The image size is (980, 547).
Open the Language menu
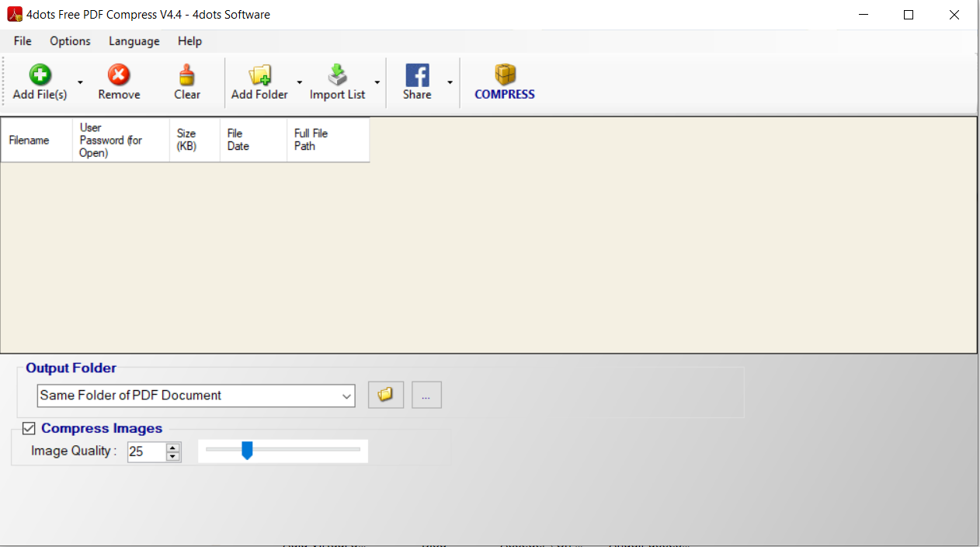pyautogui.click(x=134, y=41)
